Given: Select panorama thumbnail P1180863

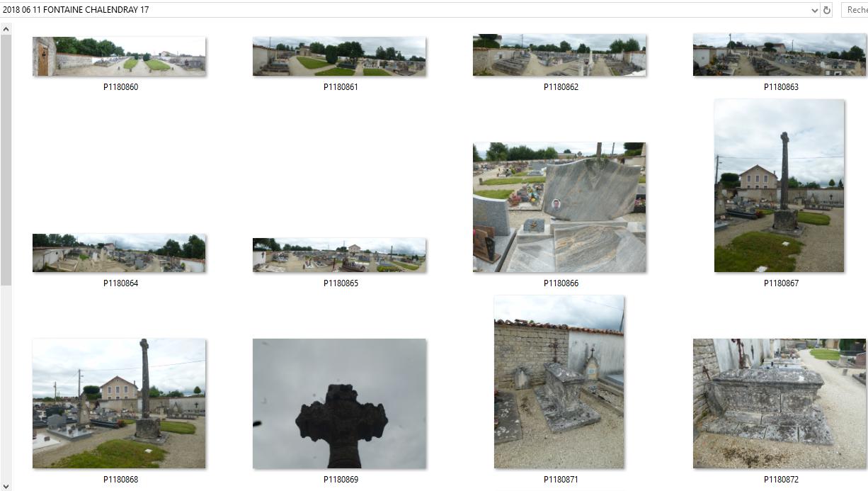Looking at the screenshot, I should (x=780, y=55).
